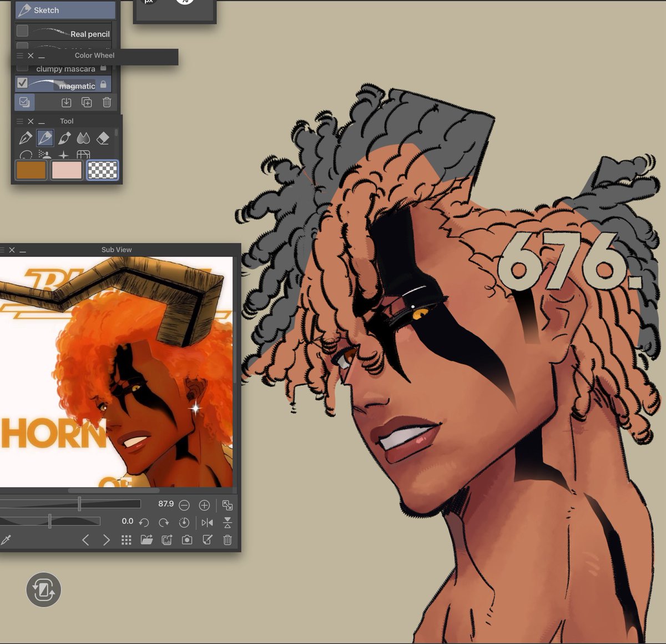The height and width of the screenshot is (644, 666).
Task: Flip Sub View image vertically
Action: pyautogui.click(x=228, y=522)
